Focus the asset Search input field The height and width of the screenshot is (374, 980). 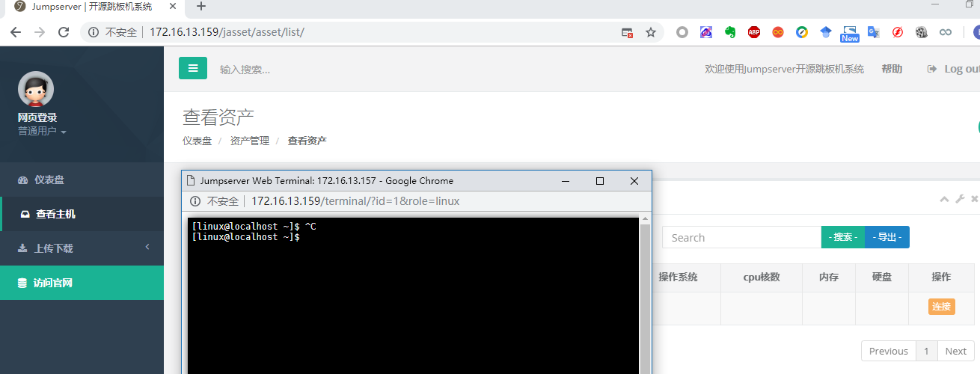coord(741,237)
